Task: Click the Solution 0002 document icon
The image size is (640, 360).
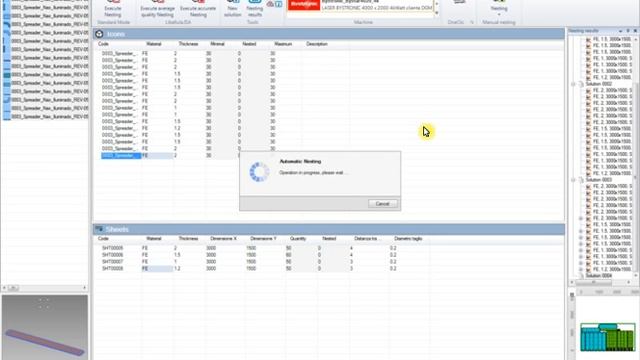Action: click(x=582, y=84)
